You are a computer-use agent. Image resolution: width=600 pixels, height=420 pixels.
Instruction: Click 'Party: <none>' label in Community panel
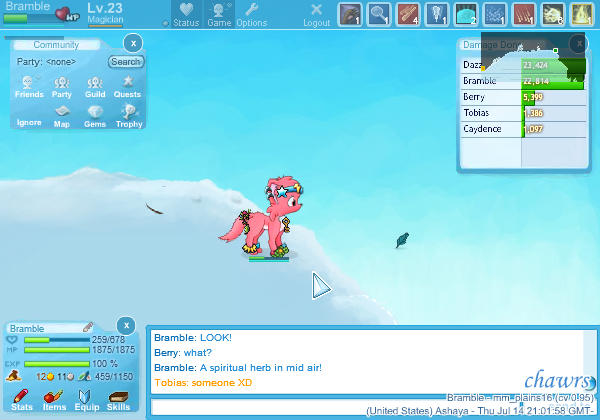point(46,62)
